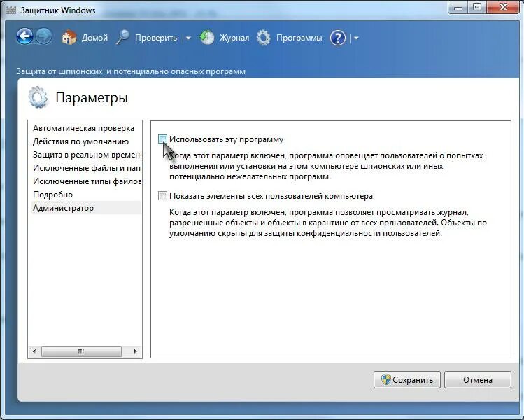Click the Домой house icon
524x420 pixels.
[x=69, y=38]
